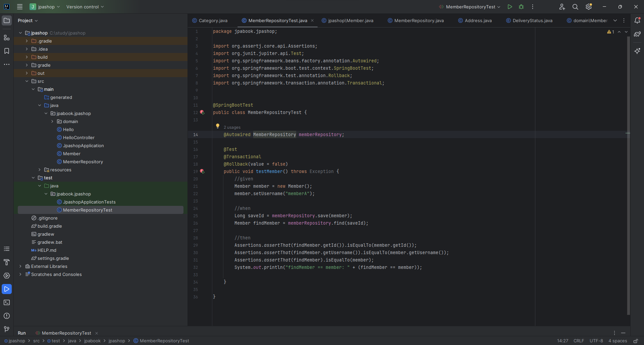This screenshot has width=644, height=345.
Task: Open the Run tool window icon
Action: 7,289
